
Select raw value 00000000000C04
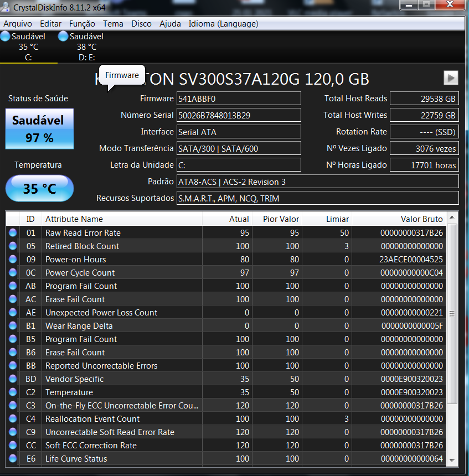click(x=411, y=273)
